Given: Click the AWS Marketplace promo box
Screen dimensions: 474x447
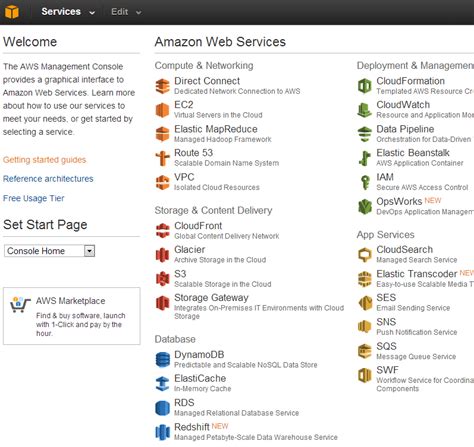Looking at the screenshot, I should coord(72,316).
